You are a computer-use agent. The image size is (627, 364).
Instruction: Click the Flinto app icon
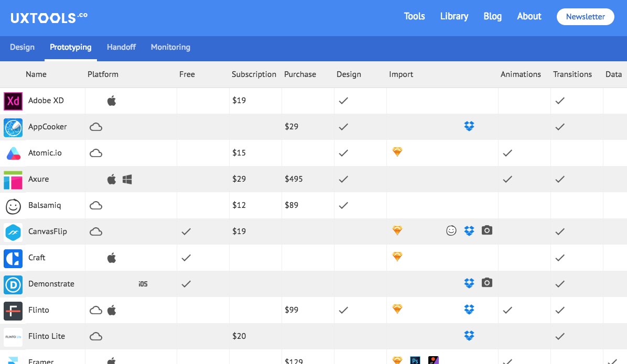[x=13, y=311]
